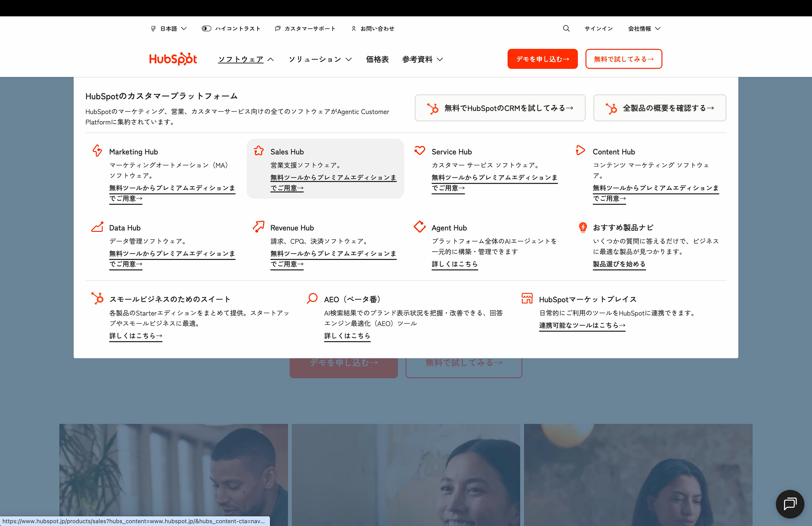
Task: Click header 無料で試してみる button
Action: coord(624,59)
